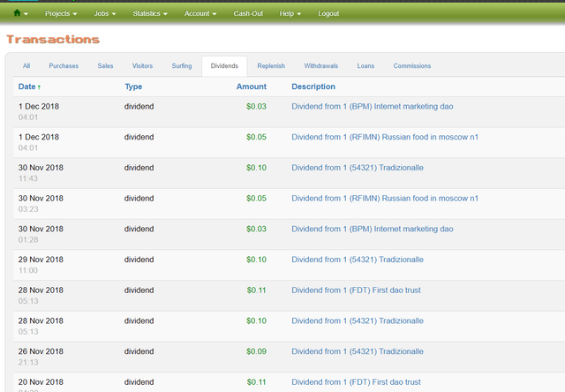Viewport: 565px width, 392px height.
Task: Switch to the Surfing tab
Action: [181, 66]
